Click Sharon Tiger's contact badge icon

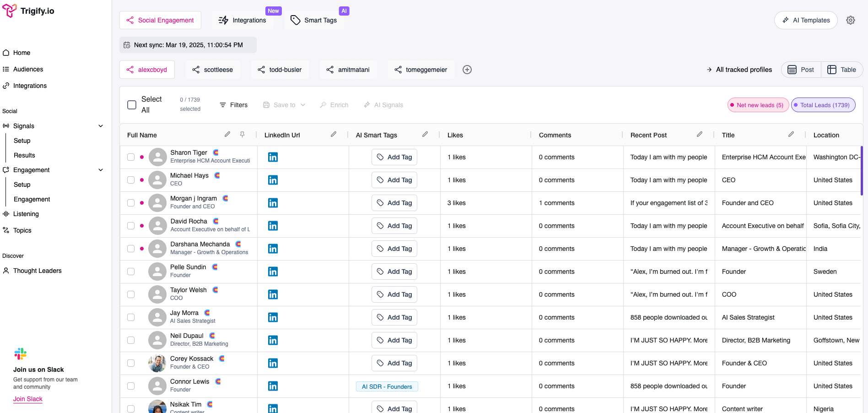coord(216,152)
